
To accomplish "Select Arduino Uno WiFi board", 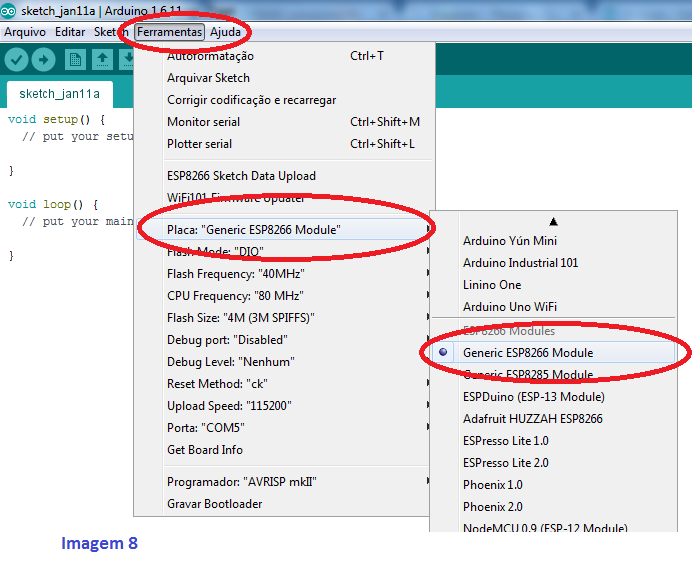I will (553, 307).
